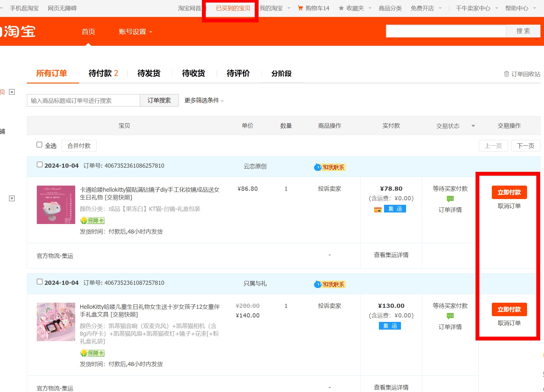Contact seller 只属与礼 via Wangwang icon
Image resolution: width=544 pixels, height=392 pixels.
pos(330,284)
